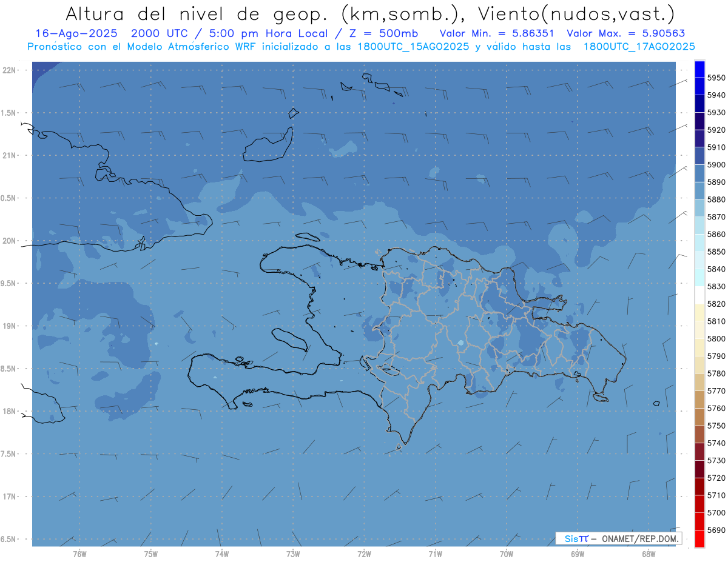This screenshot has width=728, height=562.
Task: Click the '5840' color scale label
Action: click(716, 269)
